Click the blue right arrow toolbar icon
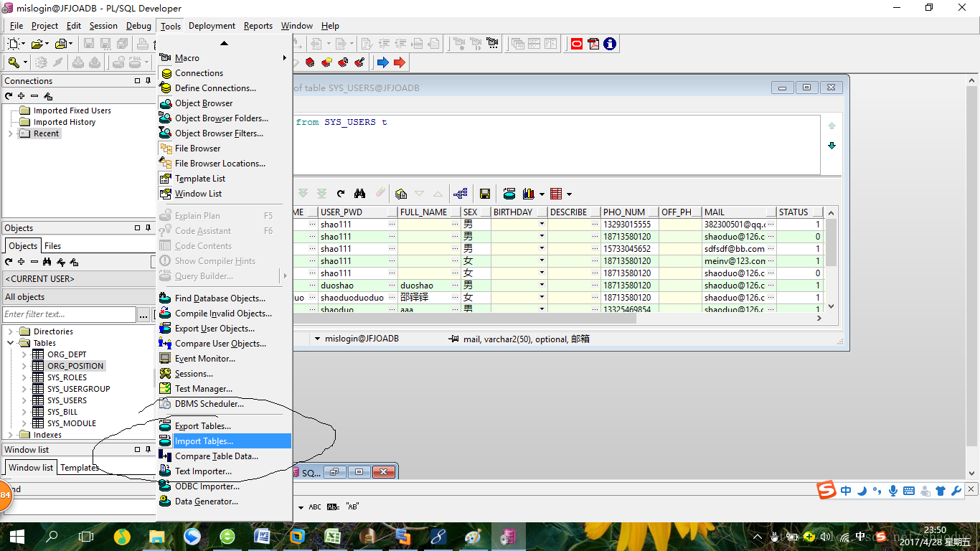The height and width of the screenshot is (551, 980). coord(382,62)
